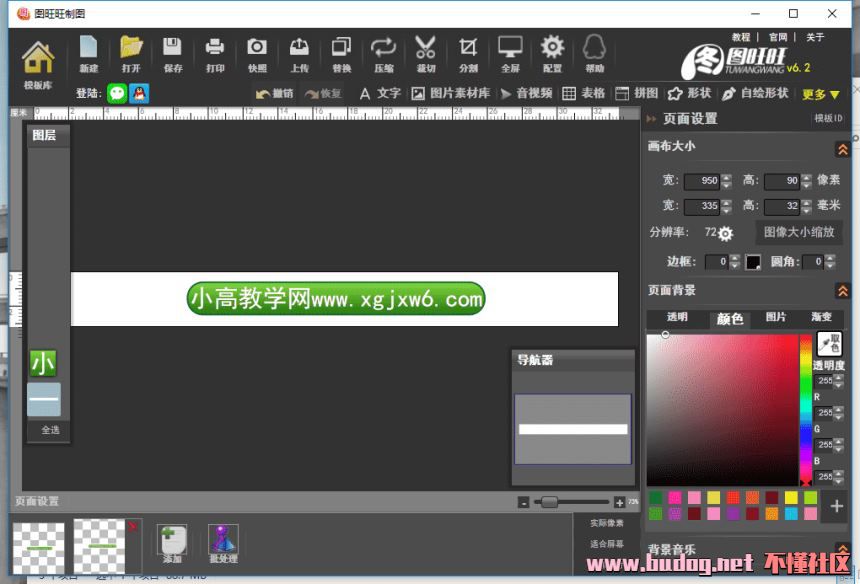
Task: Click the pixel height field 90
Action: pyautogui.click(x=782, y=181)
